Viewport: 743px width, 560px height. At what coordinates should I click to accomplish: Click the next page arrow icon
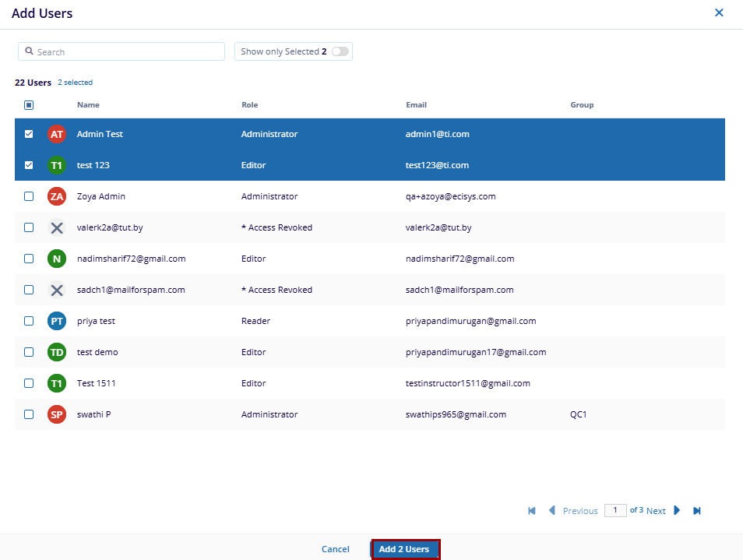(x=677, y=511)
